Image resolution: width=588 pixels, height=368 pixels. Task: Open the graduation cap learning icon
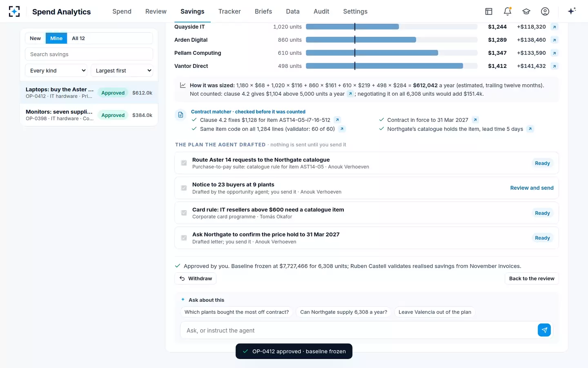point(526,11)
